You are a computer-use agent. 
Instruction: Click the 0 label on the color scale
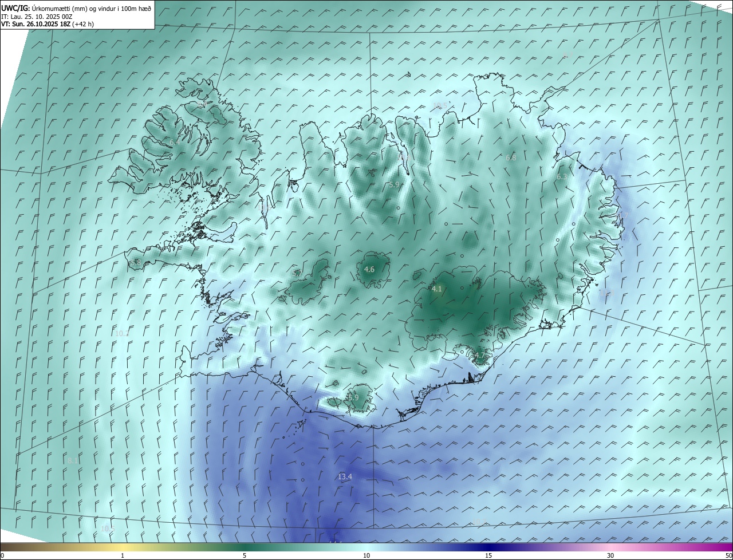tap(2, 555)
